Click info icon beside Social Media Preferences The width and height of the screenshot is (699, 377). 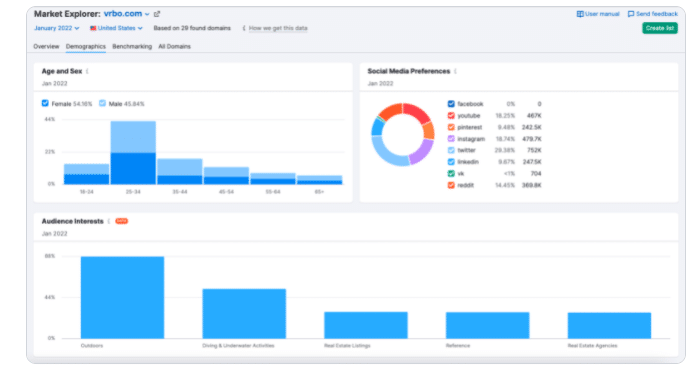[455, 71]
